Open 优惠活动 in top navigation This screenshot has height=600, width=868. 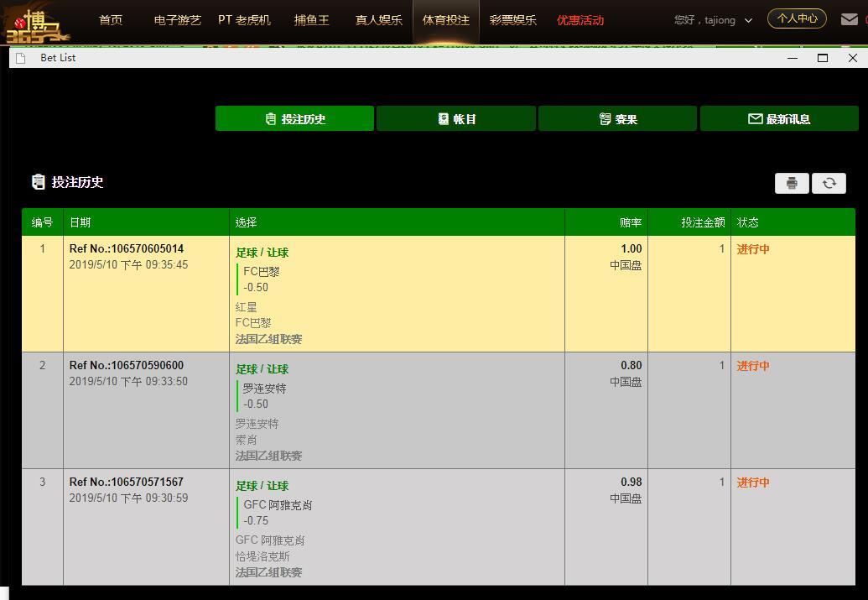(x=580, y=20)
